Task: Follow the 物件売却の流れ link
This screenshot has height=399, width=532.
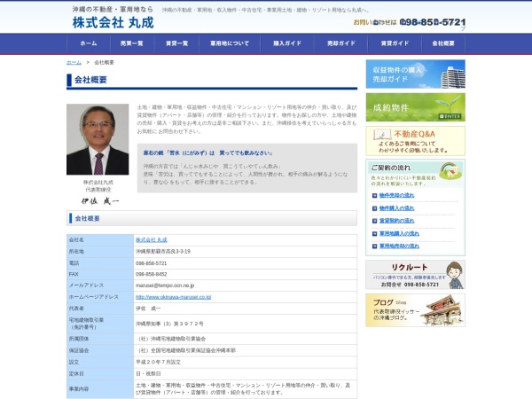Action: (x=396, y=195)
